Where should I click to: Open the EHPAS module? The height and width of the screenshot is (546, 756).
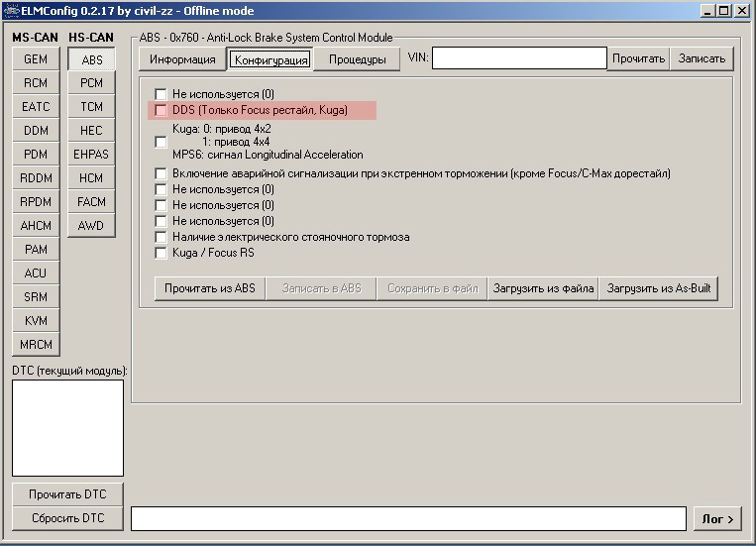click(91, 155)
